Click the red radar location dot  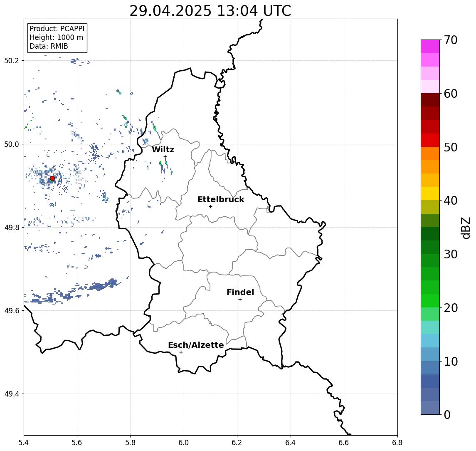[52, 178]
